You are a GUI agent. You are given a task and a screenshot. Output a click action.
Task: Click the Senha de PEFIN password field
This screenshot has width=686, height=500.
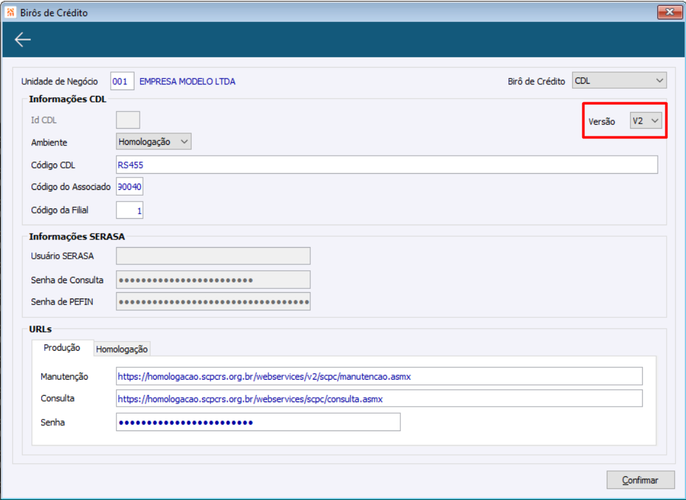tap(213, 302)
